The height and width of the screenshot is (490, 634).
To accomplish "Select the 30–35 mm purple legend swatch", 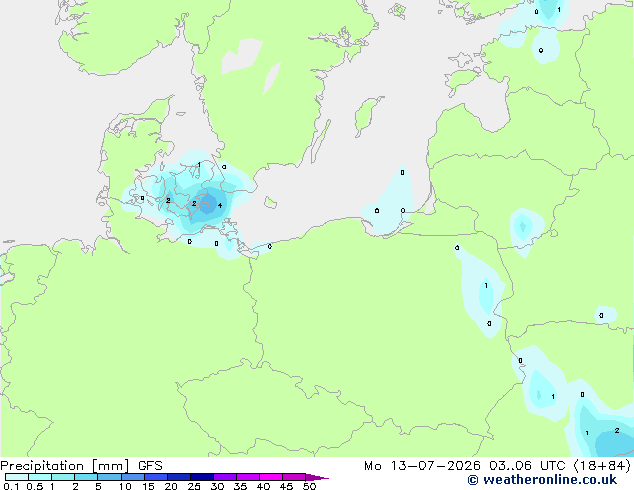I will point(224,477).
